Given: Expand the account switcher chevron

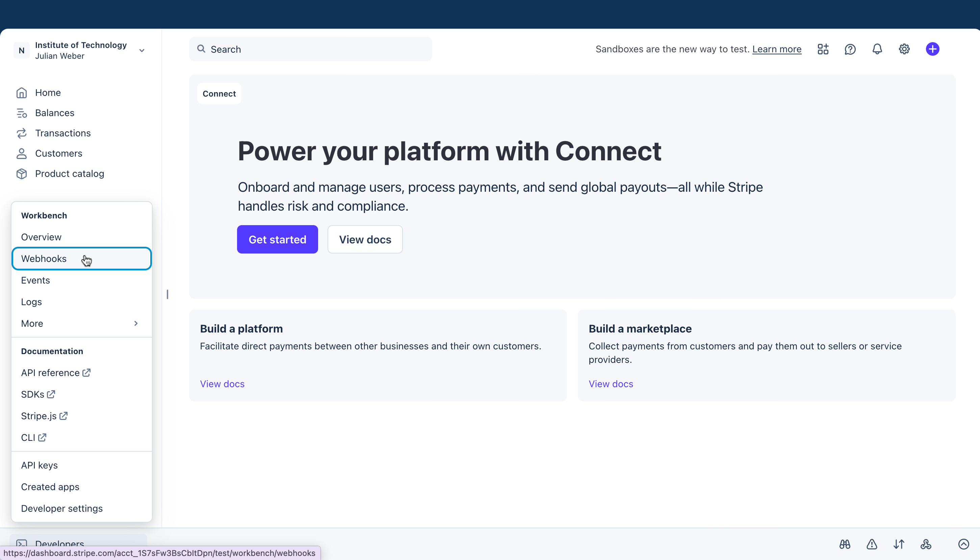Looking at the screenshot, I should pyautogui.click(x=141, y=50).
